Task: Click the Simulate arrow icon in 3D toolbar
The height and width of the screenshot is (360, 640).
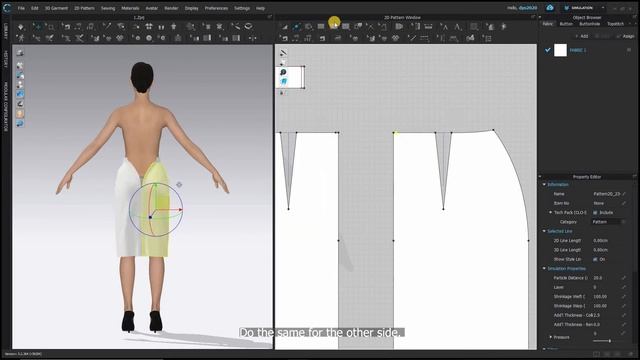Action: coord(20,27)
